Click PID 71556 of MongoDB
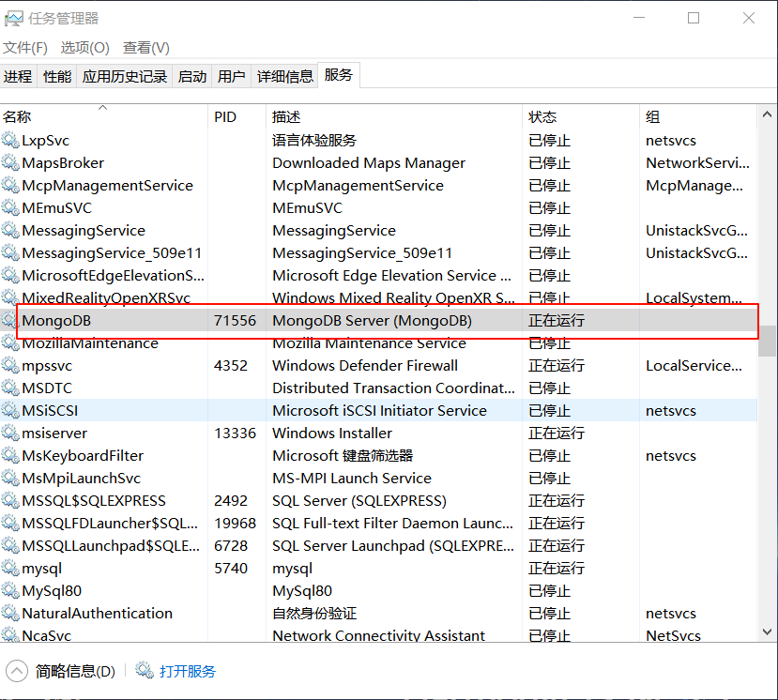This screenshot has height=700, width=778. (x=235, y=321)
